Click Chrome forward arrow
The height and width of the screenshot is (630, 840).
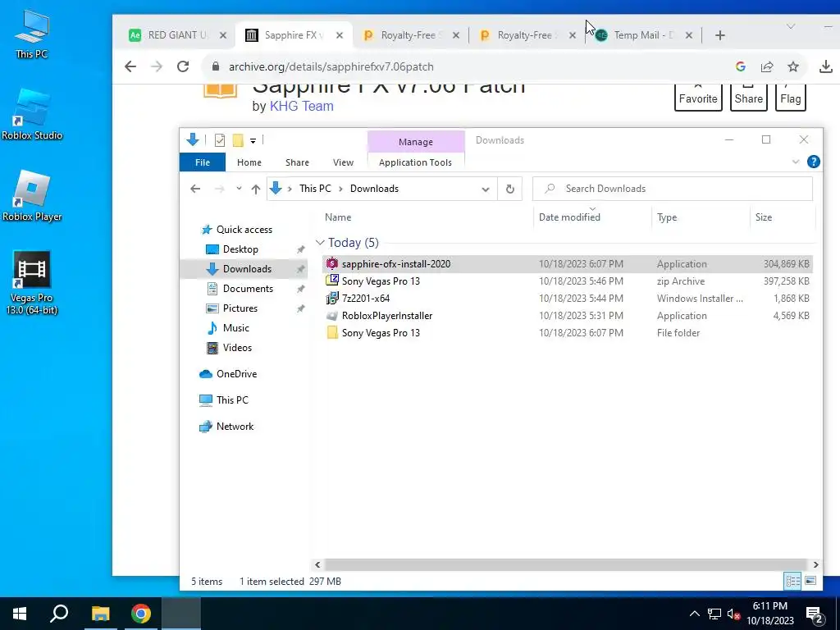pyautogui.click(x=157, y=66)
